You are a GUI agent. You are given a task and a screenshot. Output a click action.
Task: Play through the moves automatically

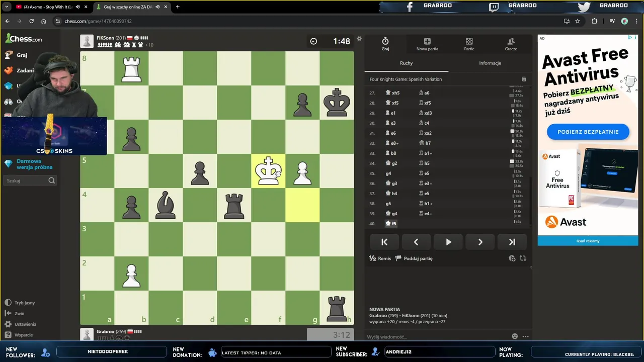click(448, 242)
